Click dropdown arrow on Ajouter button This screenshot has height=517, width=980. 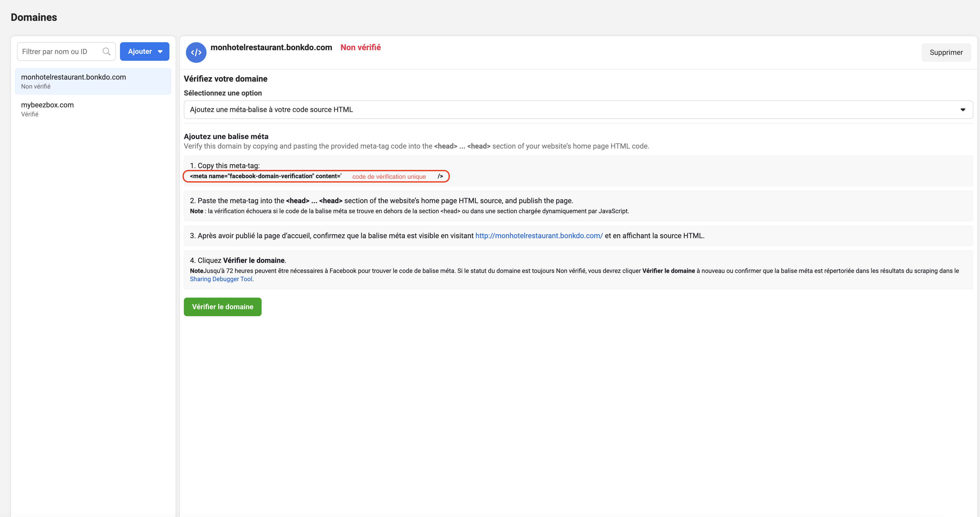pos(160,52)
